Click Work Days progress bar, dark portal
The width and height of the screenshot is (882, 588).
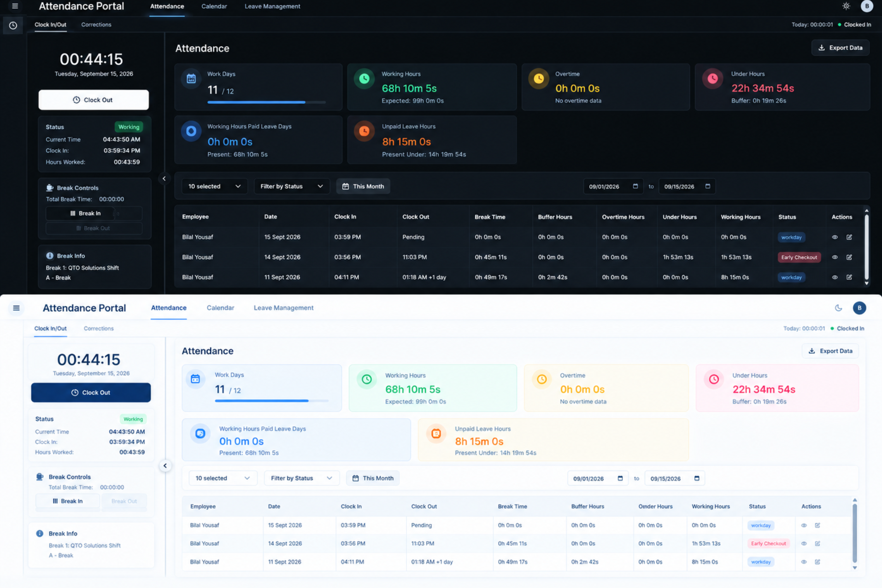pos(267,102)
